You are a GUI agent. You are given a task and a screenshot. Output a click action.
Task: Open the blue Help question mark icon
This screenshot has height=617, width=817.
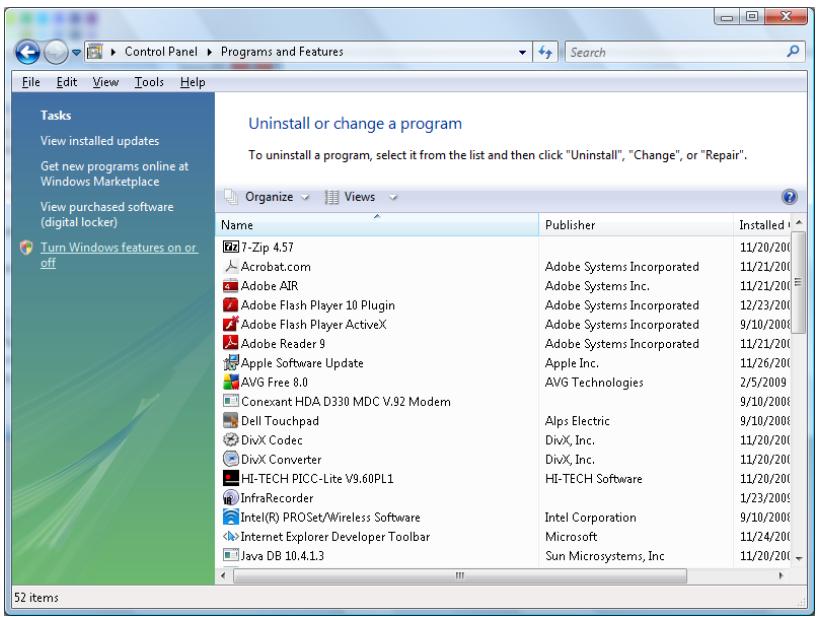789,197
